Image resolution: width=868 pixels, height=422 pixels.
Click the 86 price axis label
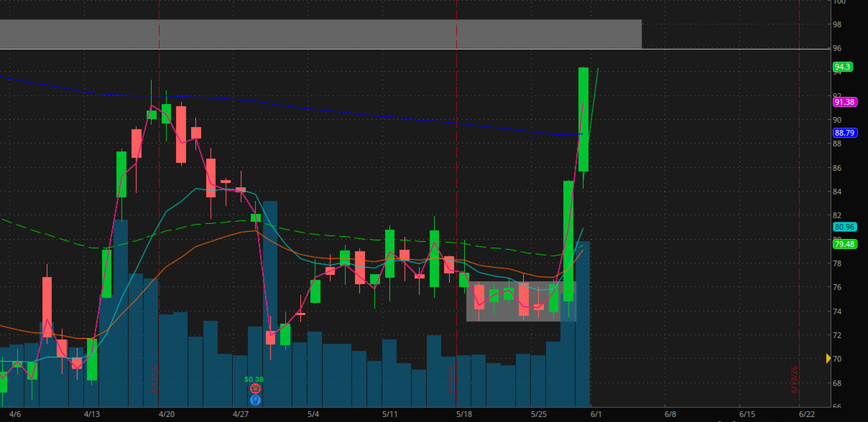pos(837,168)
